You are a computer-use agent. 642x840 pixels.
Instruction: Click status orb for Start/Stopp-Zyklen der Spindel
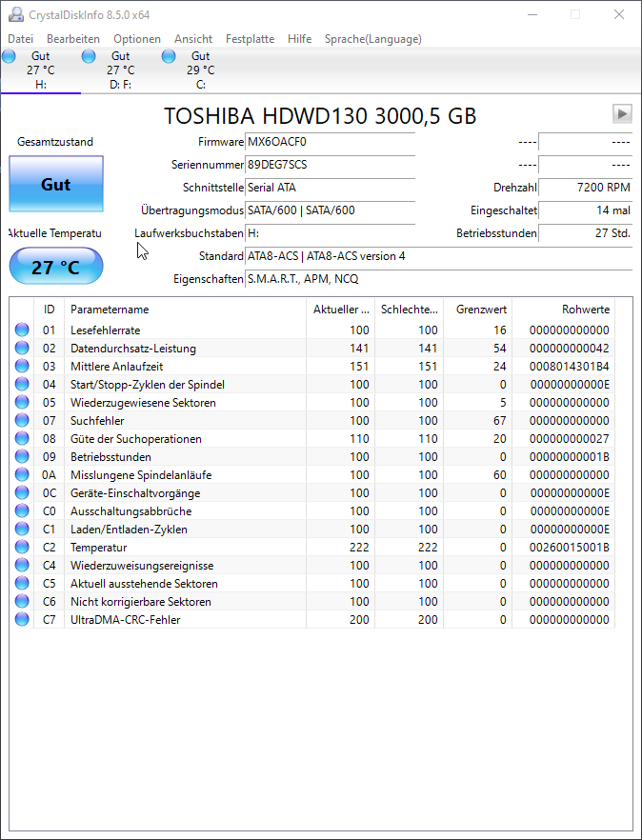22,384
